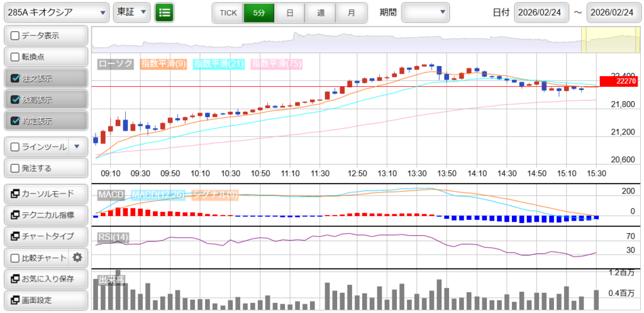Open the ラインツール dropdown arrow
The width and height of the screenshot is (644, 313).
pos(77,146)
